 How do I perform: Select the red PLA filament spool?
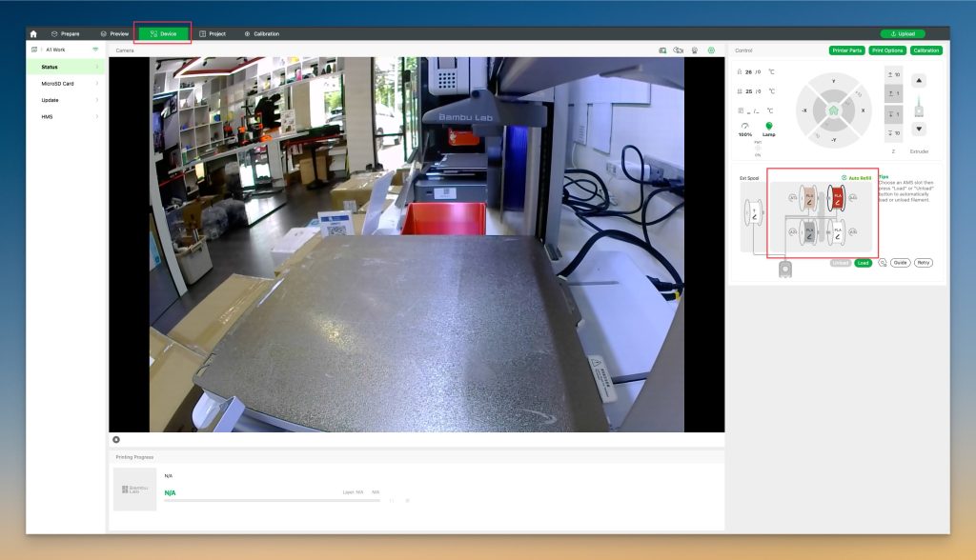pyautogui.click(x=838, y=196)
